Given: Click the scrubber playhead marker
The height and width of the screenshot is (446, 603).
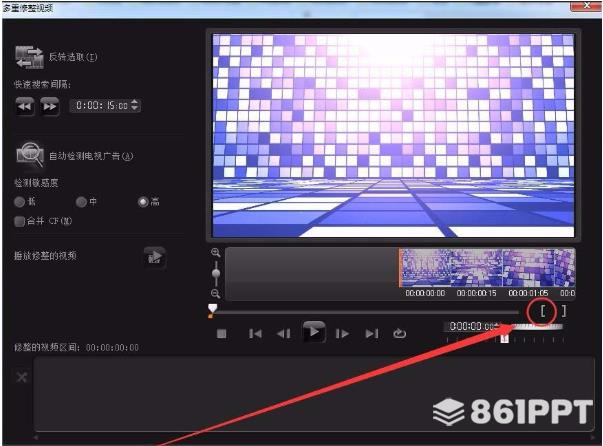Looking at the screenshot, I should pyautogui.click(x=212, y=310).
